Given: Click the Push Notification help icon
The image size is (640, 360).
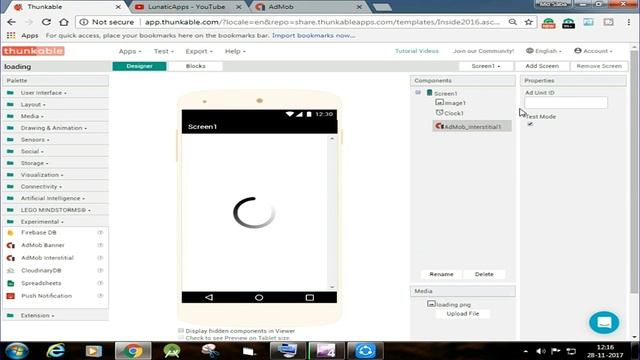Looking at the screenshot, I should [100, 296].
